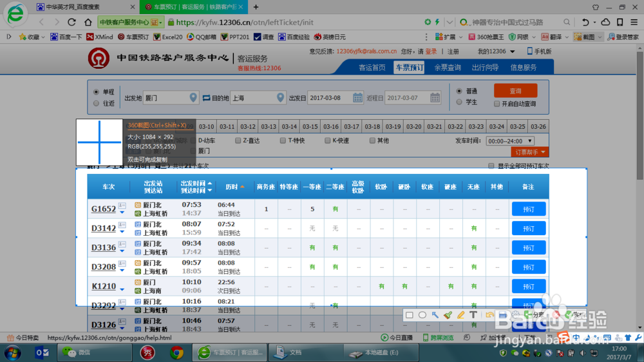Switch to 中华英才网_百度搜索 browser tab
Screen dimensions: 644x362
coord(84,7)
